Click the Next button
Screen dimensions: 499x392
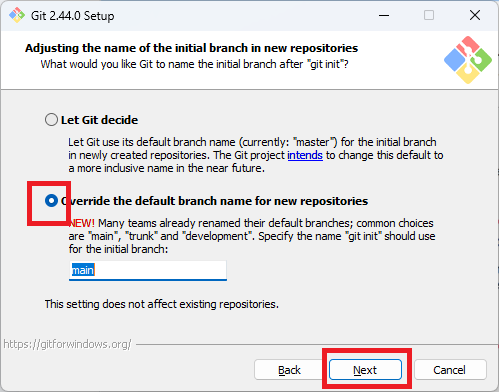coord(365,370)
